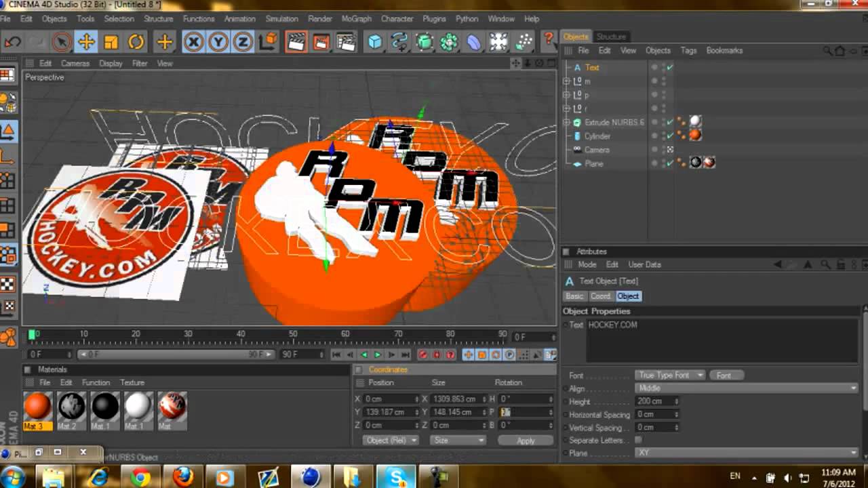Open the True Type Font dropdown

tap(670, 375)
